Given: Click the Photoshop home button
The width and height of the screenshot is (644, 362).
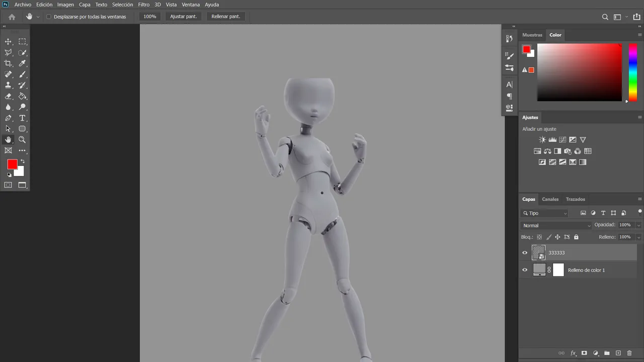Looking at the screenshot, I should tap(12, 17).
